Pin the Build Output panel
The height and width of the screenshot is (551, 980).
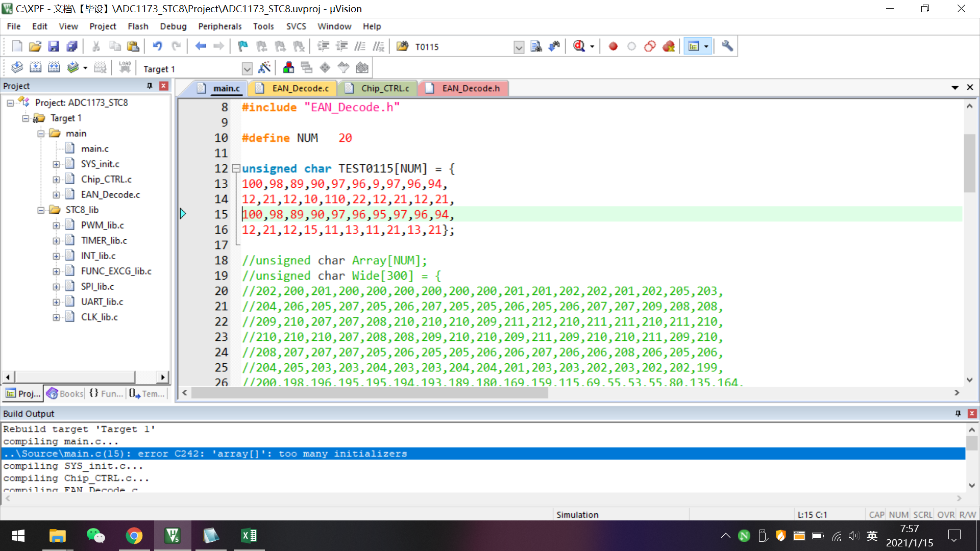coord(958,413)
